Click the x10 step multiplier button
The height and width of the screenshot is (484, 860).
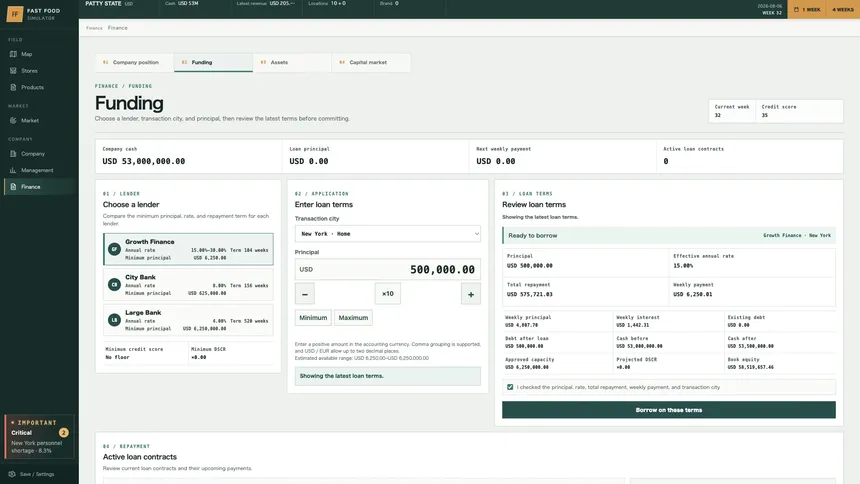tap(388, 294)
